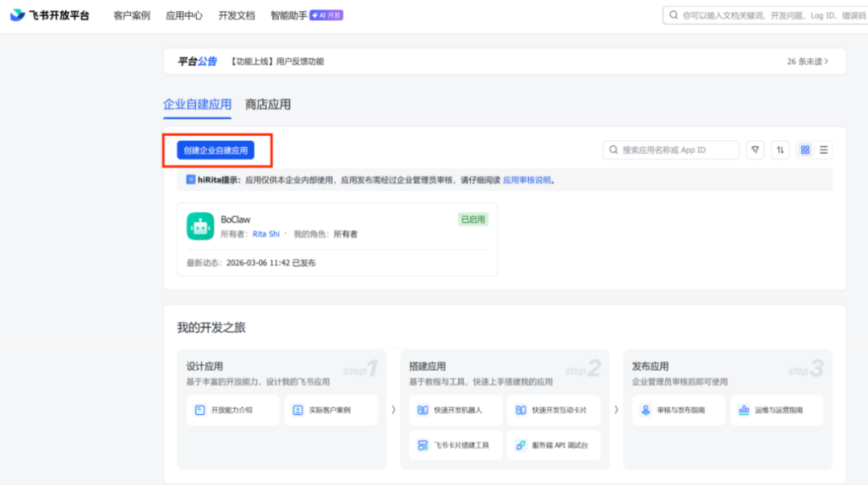
Task: Switch to the 企业自建应用 tab
Action: pyautogui.click(x=197, y=105)
